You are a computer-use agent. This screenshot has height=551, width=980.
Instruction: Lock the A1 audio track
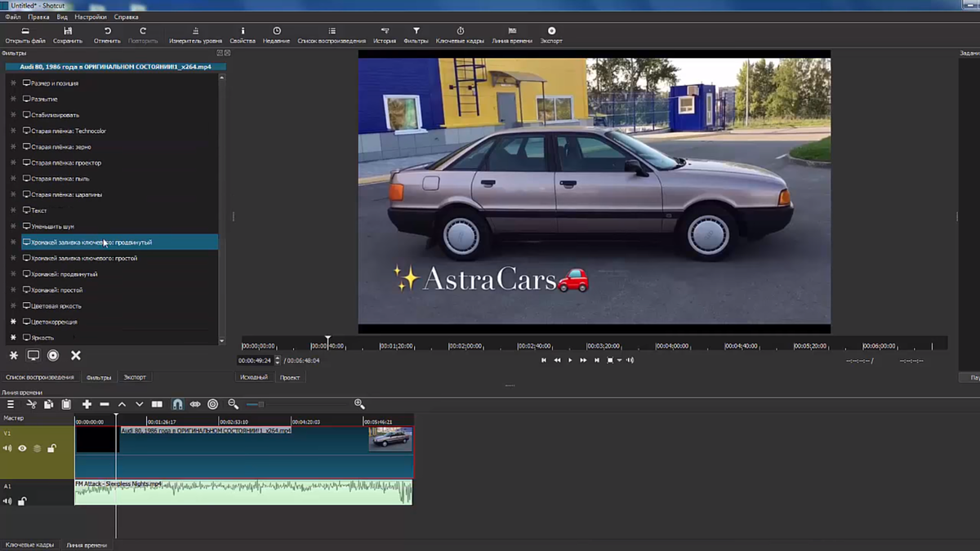(22, 501)
